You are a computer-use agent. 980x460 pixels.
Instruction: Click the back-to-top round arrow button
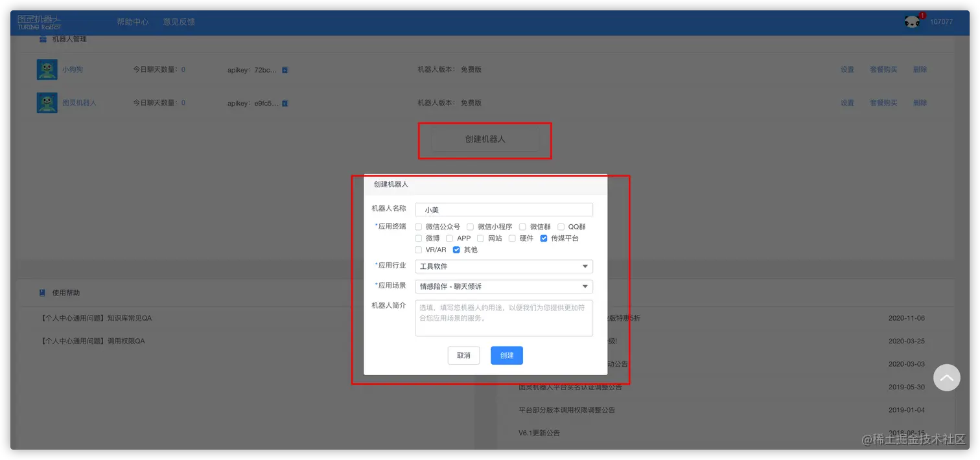946,377
